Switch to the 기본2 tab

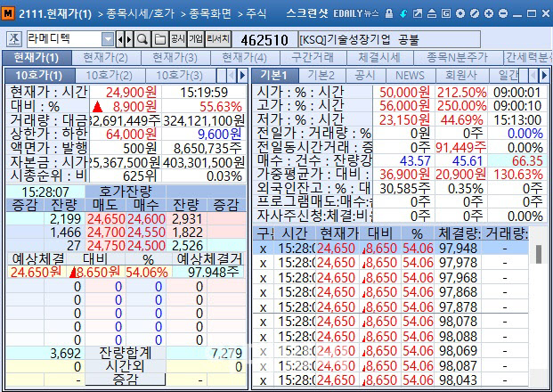tap(321, 75)
